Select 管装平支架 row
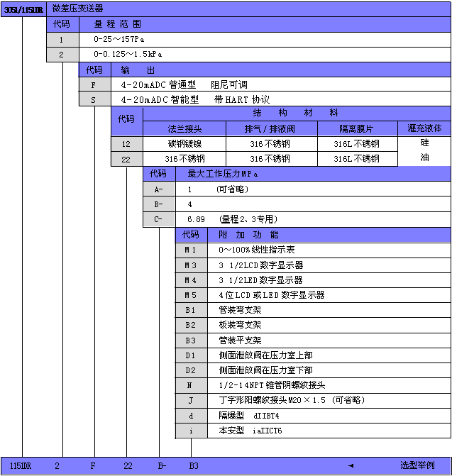 (329, 341)
